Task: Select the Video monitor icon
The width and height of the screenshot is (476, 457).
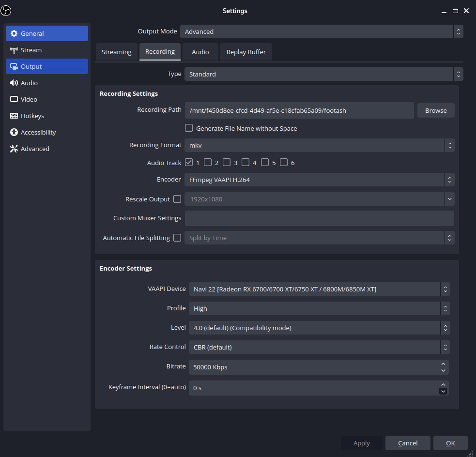Action: [x=15, y=99]
